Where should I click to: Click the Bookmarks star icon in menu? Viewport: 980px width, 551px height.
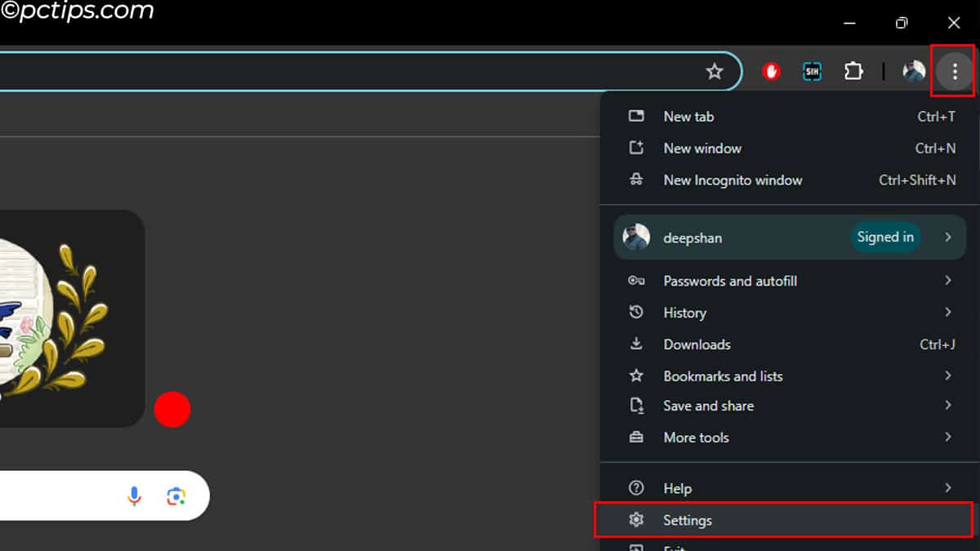[x=636, y=376]
